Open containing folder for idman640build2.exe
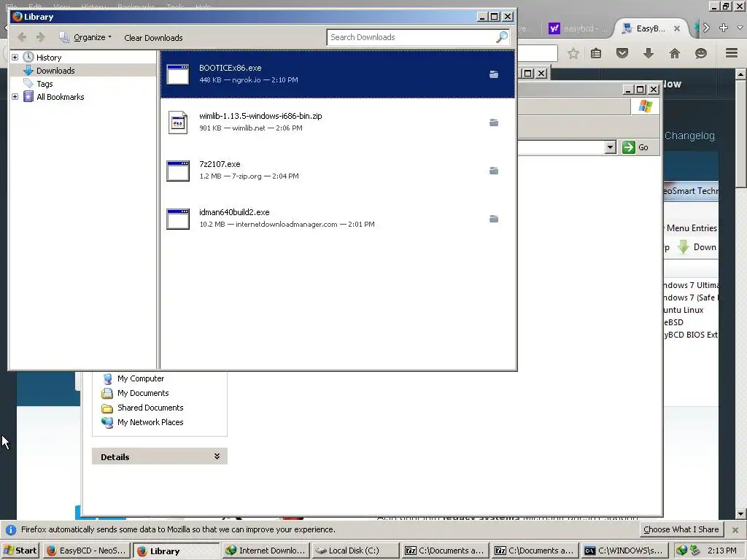This screenshot has width=747, height=560. click(x=494, y=219)
